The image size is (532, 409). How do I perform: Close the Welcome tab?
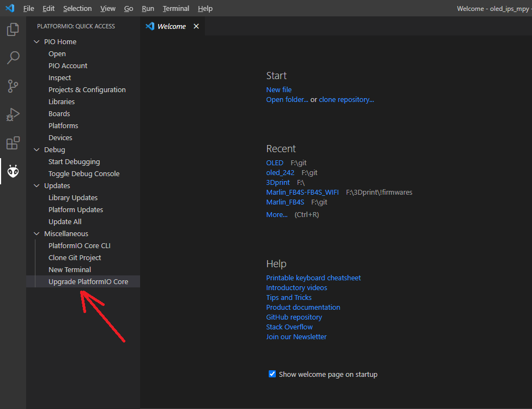click(196, 26)
